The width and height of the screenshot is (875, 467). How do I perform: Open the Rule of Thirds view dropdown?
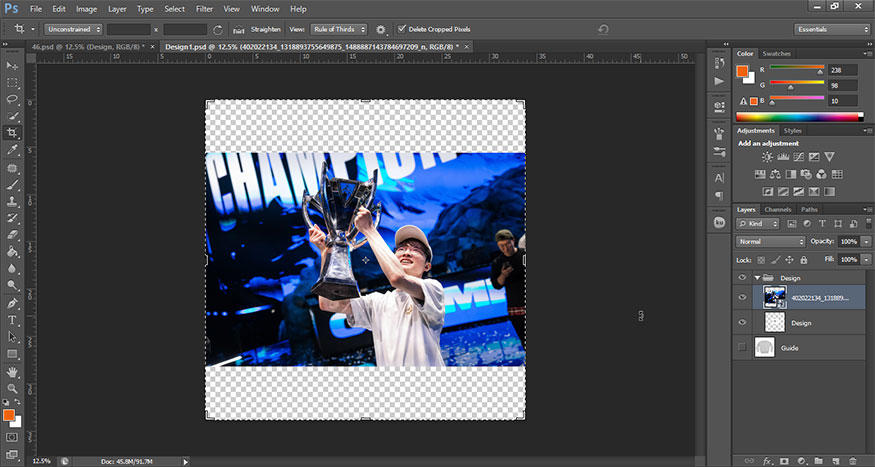click(x=339, y=29)
